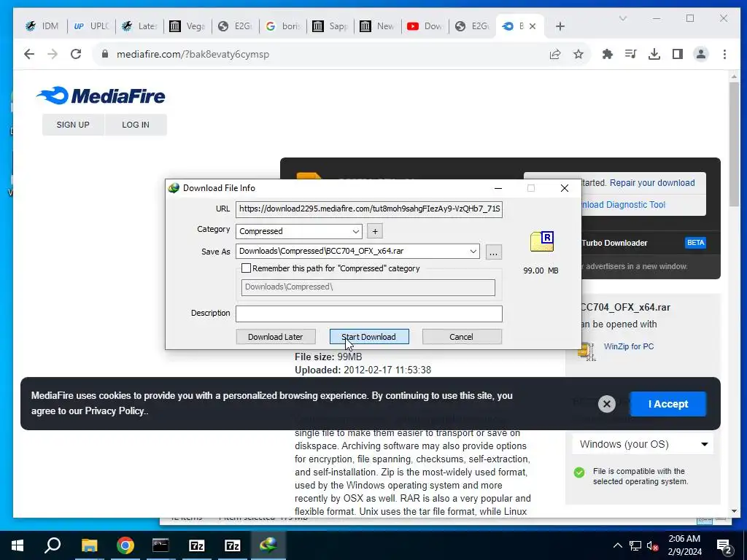Bookmark this page with star icon
747x560 pixels.
tap(578, 54)
